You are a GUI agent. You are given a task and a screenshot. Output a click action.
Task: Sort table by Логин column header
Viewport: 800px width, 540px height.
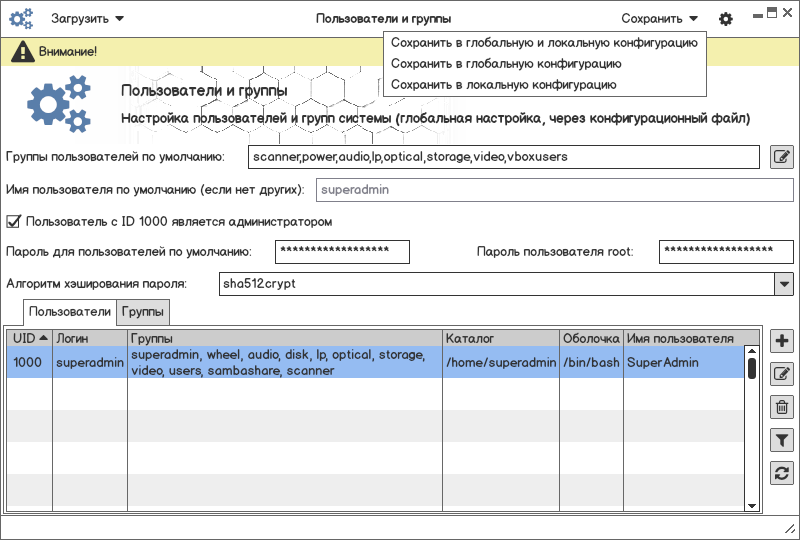pyautogui.click(x=89, y=339)
